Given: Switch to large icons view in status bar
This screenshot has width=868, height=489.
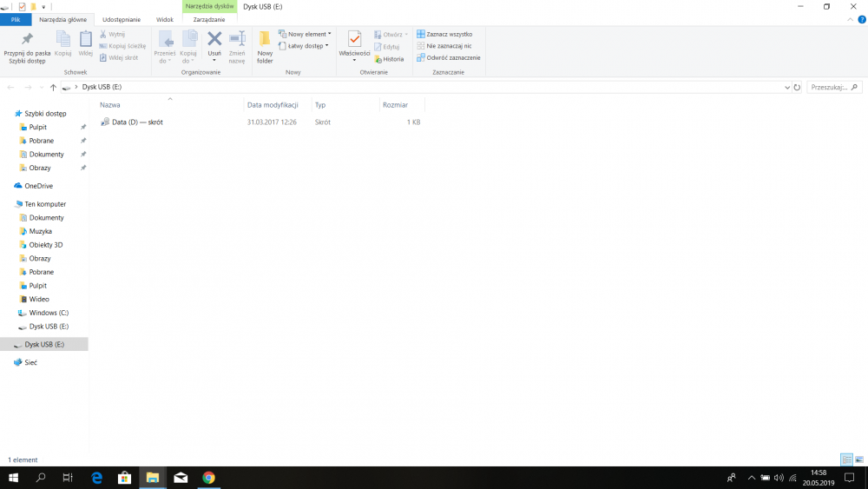Looking at the screenshot, I should [x=858, y=459].
